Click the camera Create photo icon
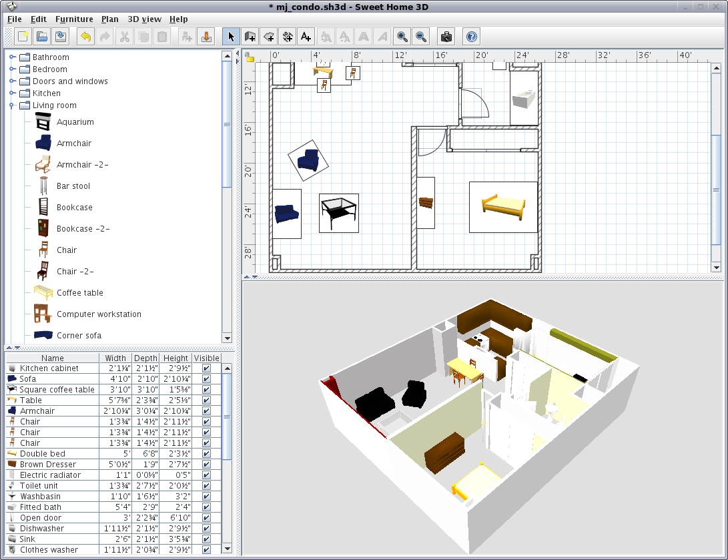This screenshot has height=560, width=728. (x=446, y=37)
